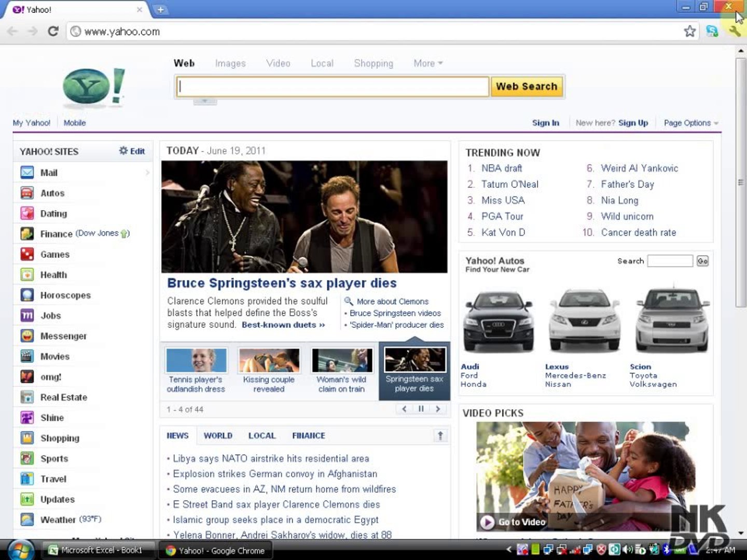Expand the More search categories dropdown
The image size is (747, 560).
428,63
